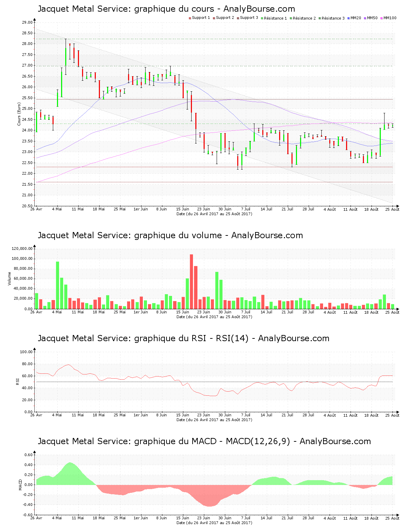Click the date range caption under the price chart
Viewport: 412px width, 532px height.
(x=214, y=214)
